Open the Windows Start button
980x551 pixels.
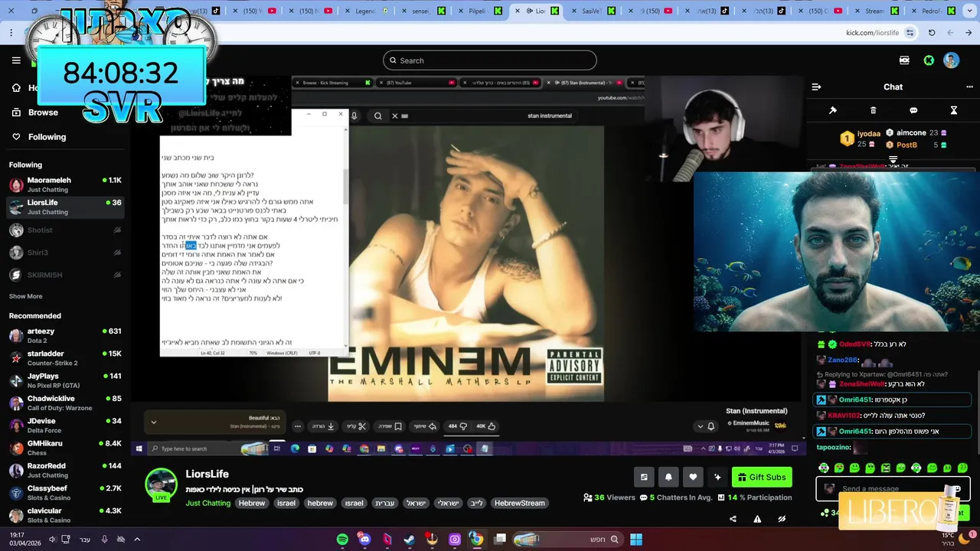pyautogui.click(x=636, y=540)
